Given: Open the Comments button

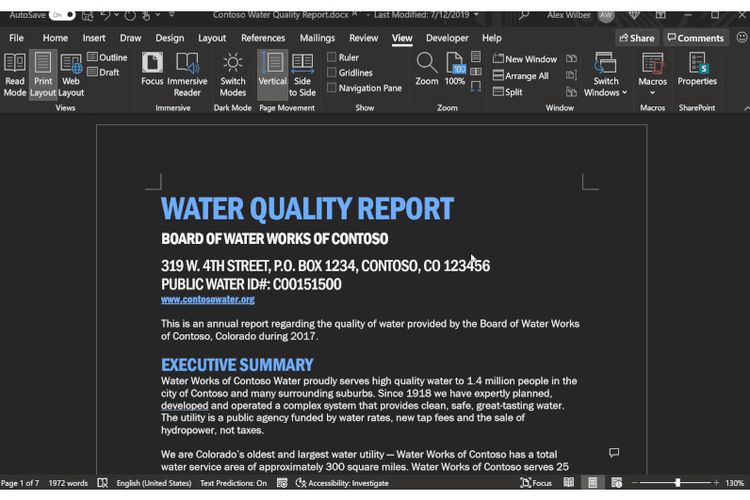Looking at the screenshot, I should pos(695,38).
